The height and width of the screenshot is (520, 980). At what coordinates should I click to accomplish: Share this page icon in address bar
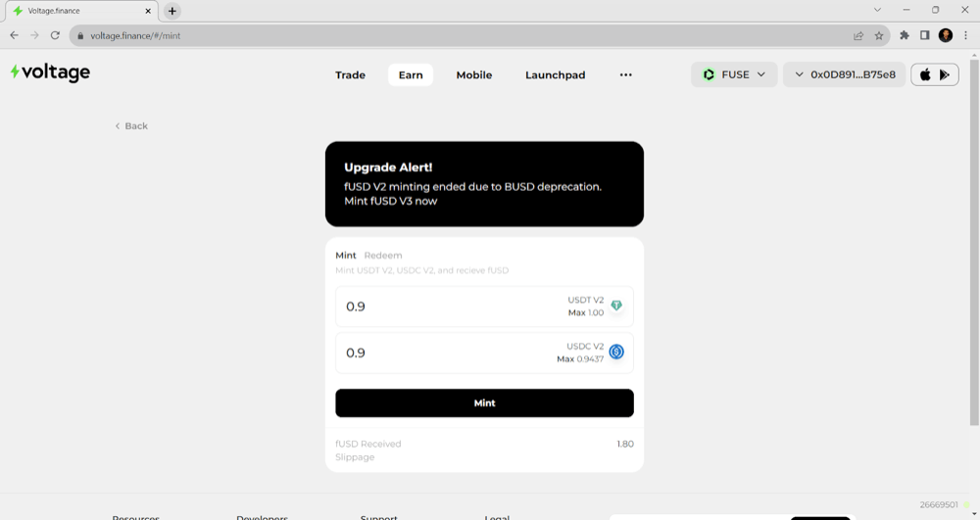click(858, 35)
